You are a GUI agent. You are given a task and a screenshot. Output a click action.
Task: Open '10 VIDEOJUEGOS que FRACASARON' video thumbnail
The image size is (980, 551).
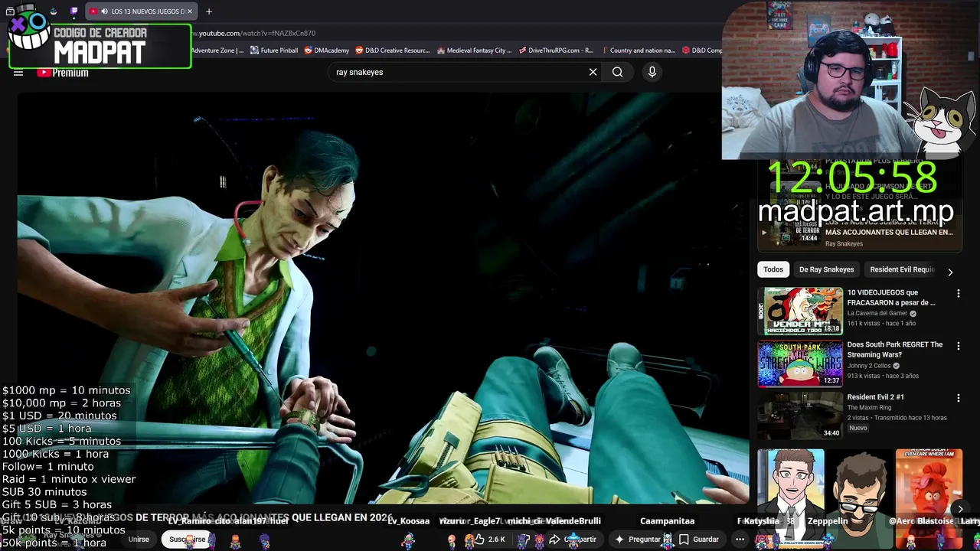click(800, 311)
